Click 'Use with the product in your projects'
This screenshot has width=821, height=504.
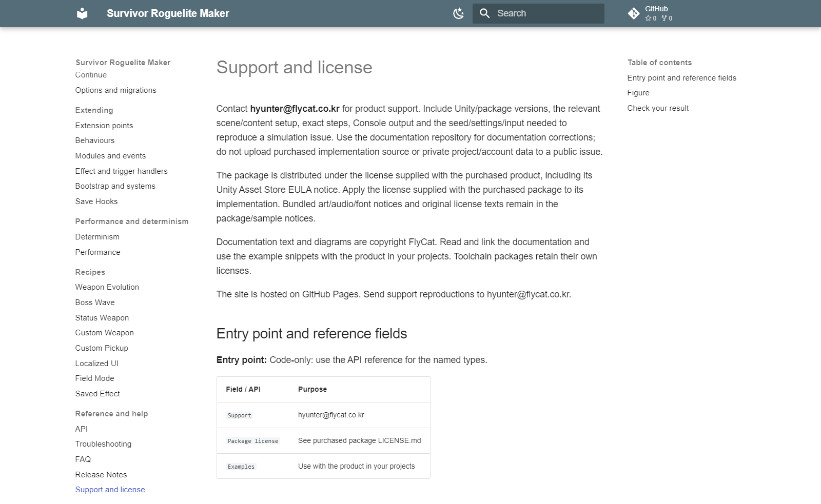(356, 466)
